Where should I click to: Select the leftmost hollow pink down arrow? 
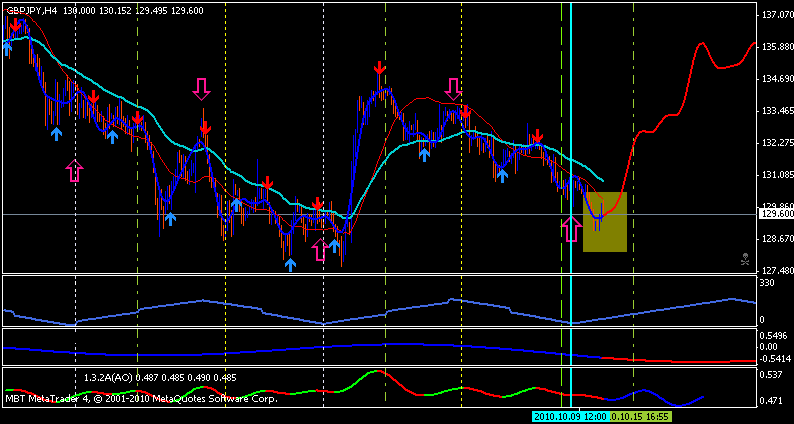(202, 89)
